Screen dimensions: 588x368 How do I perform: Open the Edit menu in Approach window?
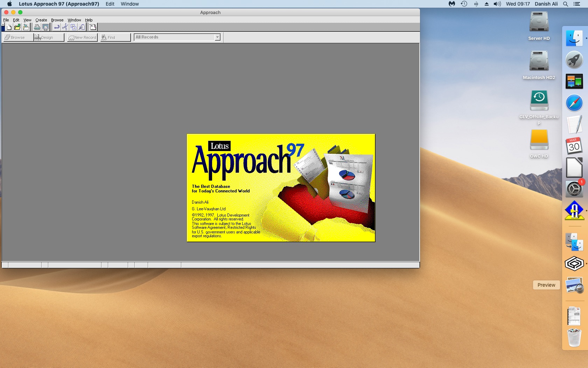(16, 20)
